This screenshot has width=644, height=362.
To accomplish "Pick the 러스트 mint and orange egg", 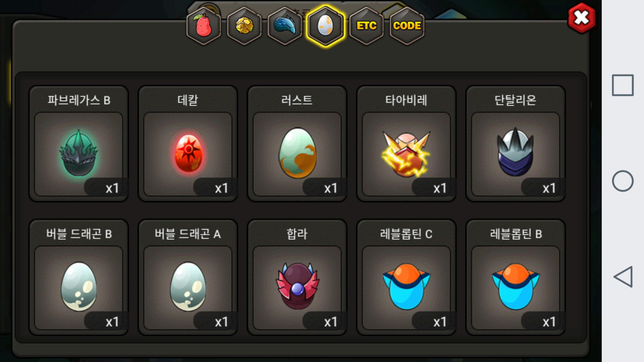I will point(297,144).
